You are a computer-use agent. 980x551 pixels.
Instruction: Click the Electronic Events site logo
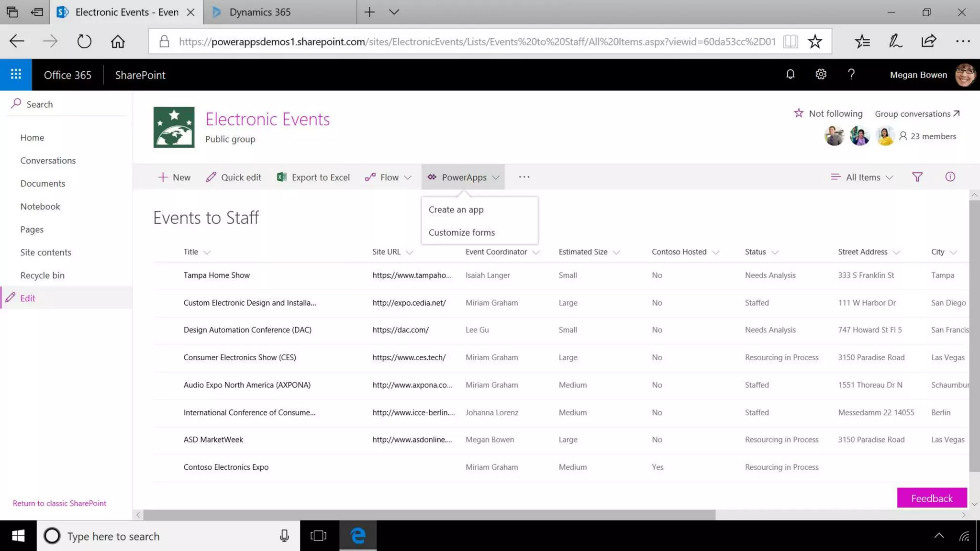point(174,127)
